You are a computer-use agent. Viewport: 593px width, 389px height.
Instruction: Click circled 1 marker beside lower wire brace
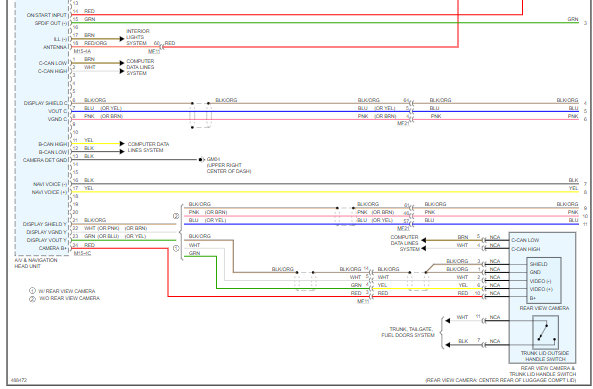(x=176, y=248)
